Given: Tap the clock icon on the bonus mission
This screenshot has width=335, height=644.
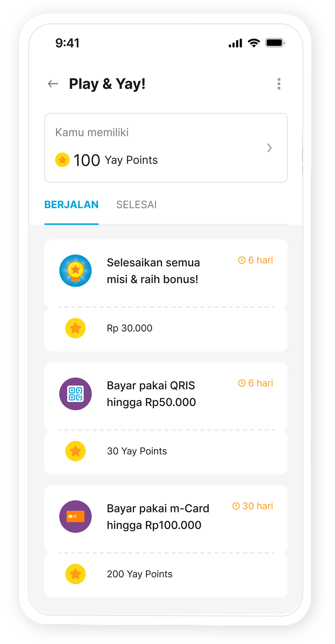Looking at the screenshot, I should point(242,260).
